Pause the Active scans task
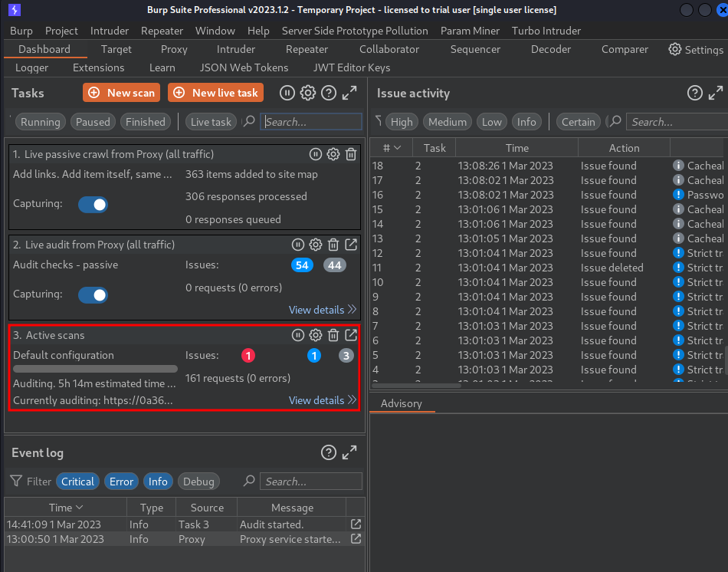Image resolution: width=728 pixels, height=572 pixels. 298,335
